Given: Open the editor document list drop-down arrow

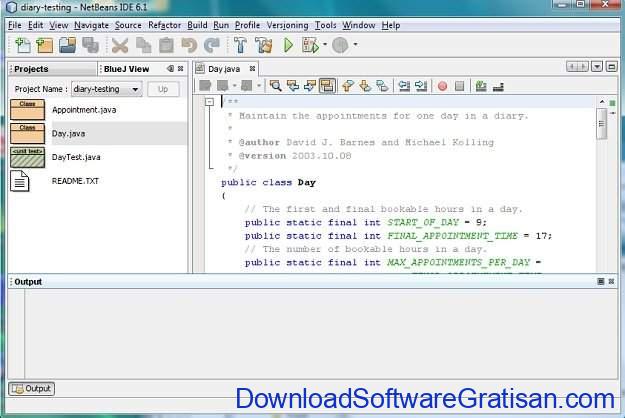Looking at the screenshot, I should (x=597, y=66).
